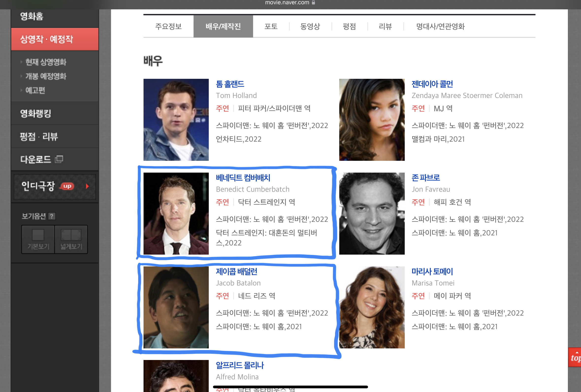Open 닥터 스트레인지: 대혼돈의 멀티버스,2022 film link
This screenshot has height=392, width=581.
[266, 238]
